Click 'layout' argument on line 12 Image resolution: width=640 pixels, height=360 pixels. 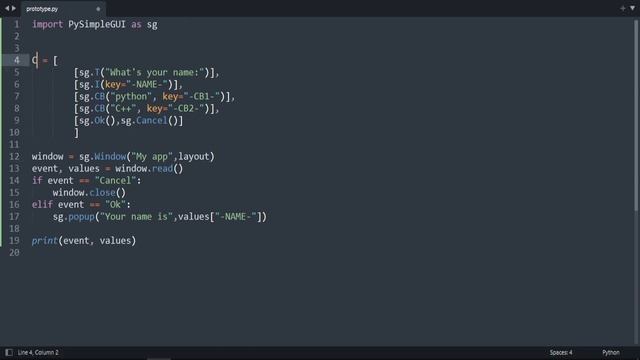click(194, 157)
